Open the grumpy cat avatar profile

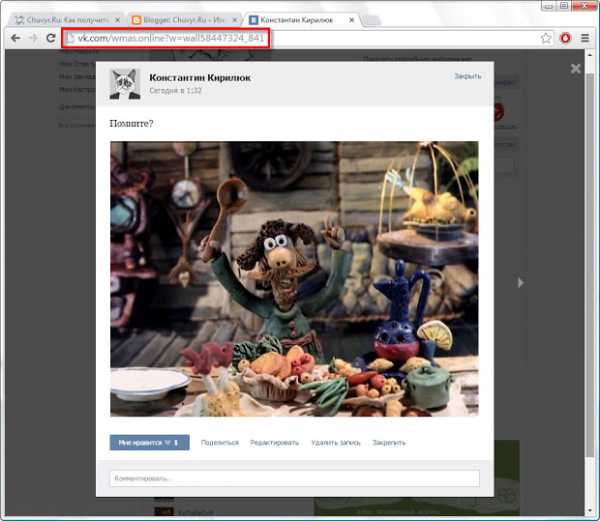click(125, 84)
